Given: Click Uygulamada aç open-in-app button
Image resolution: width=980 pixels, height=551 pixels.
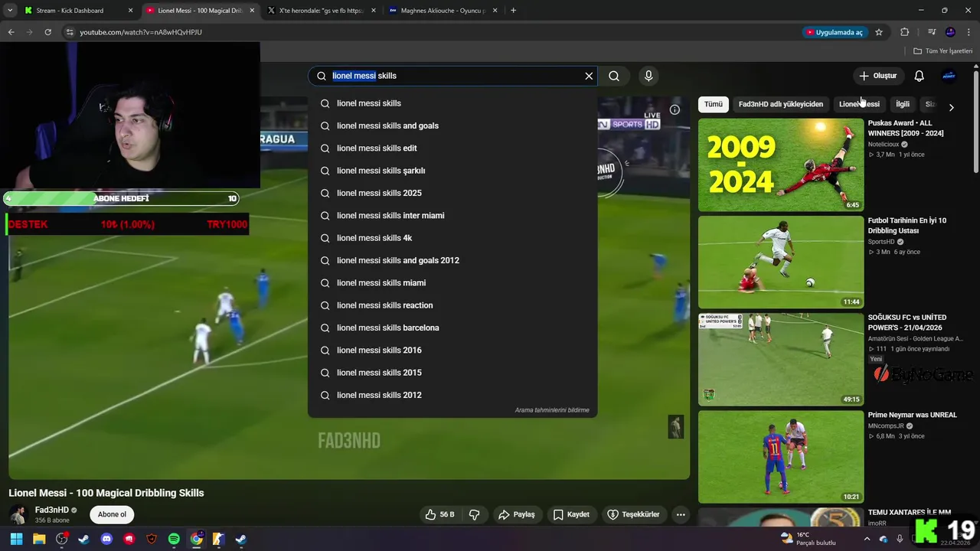Looking at the screenshot, I should click(835, 32).
